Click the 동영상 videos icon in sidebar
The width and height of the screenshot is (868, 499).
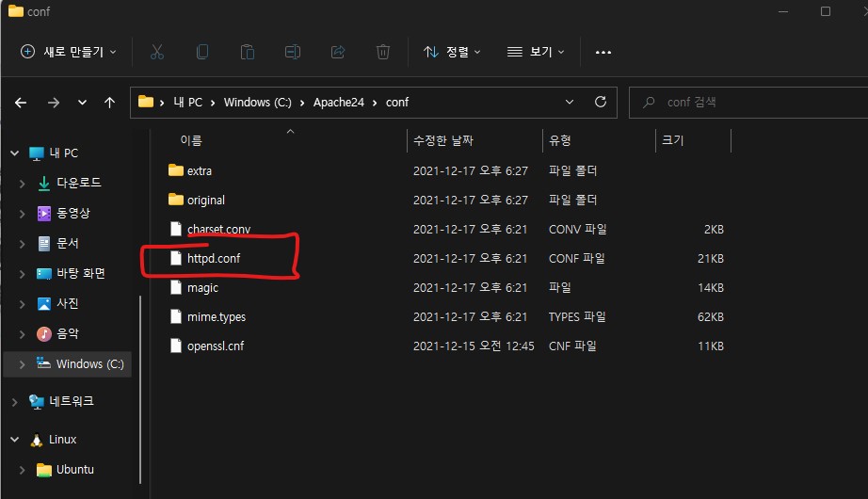(x=43, y=213)
